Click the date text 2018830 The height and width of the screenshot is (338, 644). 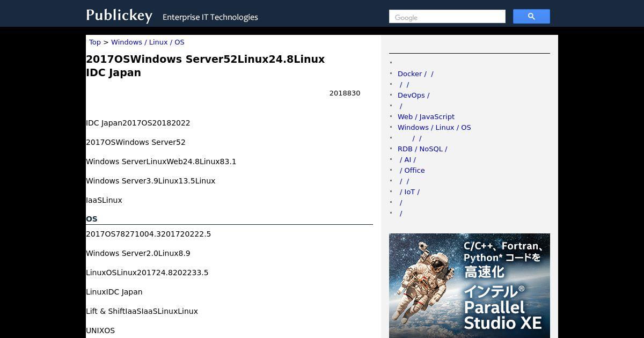tap(345, 93)
